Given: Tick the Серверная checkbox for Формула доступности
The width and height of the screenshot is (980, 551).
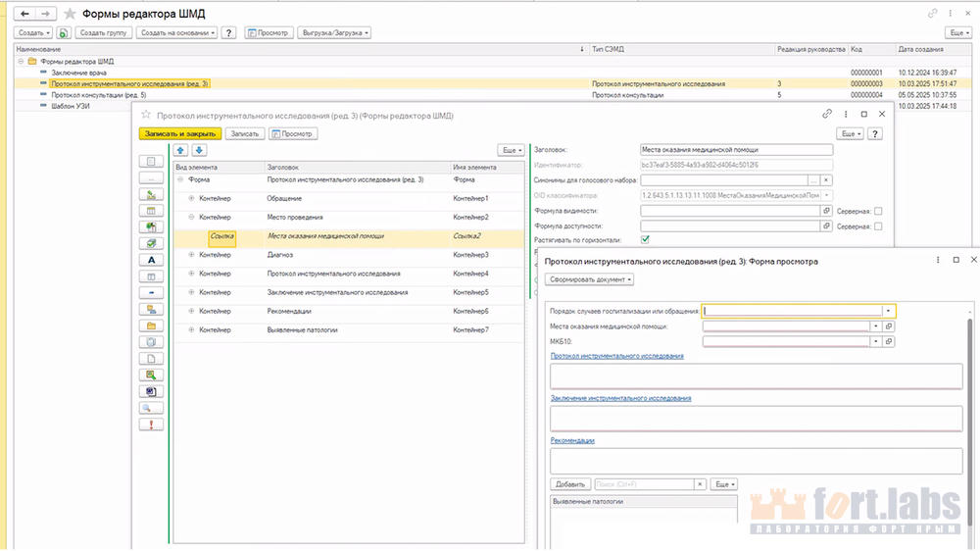Looking at the screenshot, I should tap(878, 225).
